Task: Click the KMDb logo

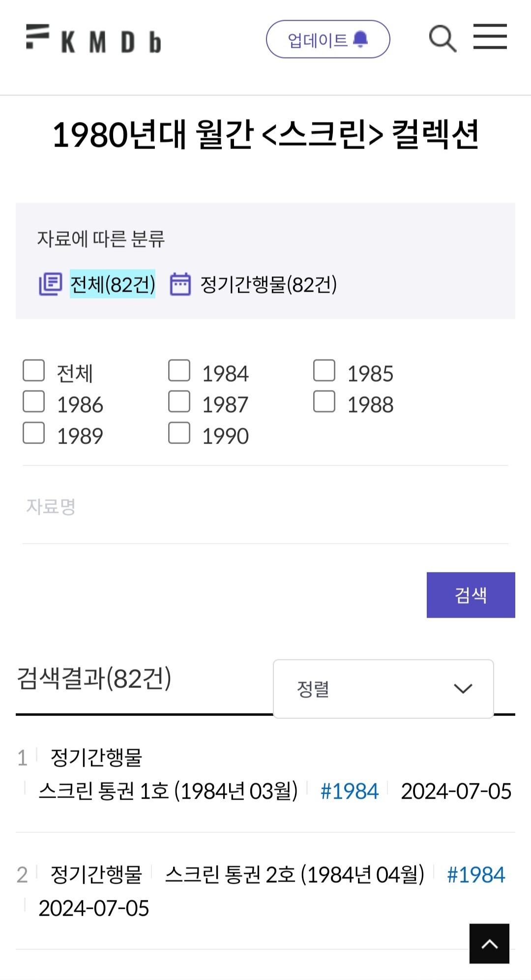Action: pyautogui.click(x=93, y=39)
